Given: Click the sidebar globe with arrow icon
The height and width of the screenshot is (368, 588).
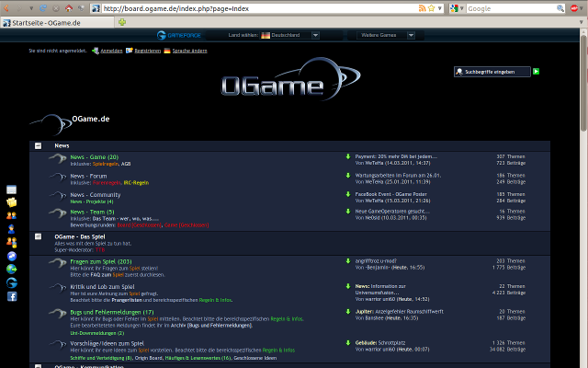Looking at the screenshot, I should [12, 270].
